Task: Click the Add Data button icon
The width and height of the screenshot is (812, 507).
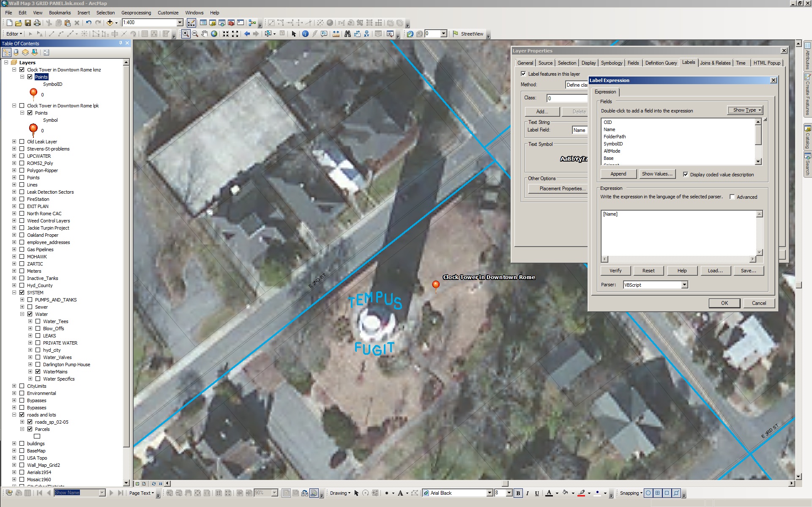Action: tap(110, 23)
